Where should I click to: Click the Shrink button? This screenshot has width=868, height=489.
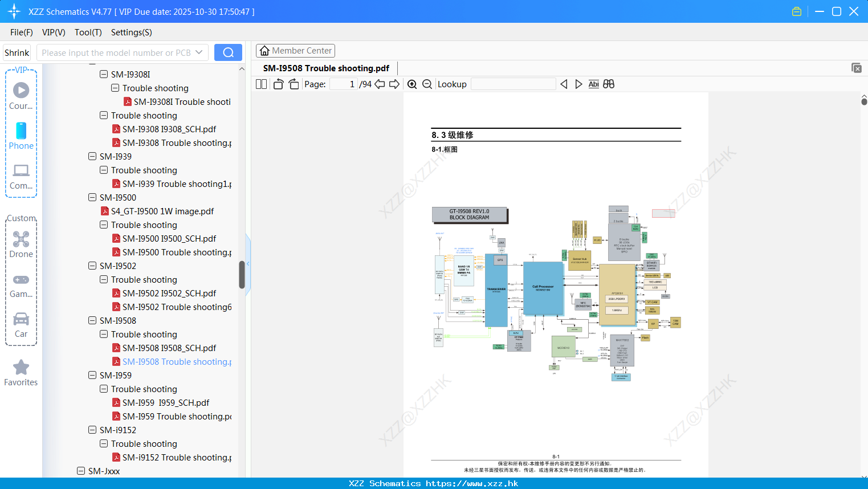pyautogui.click(x=17, y=52)
